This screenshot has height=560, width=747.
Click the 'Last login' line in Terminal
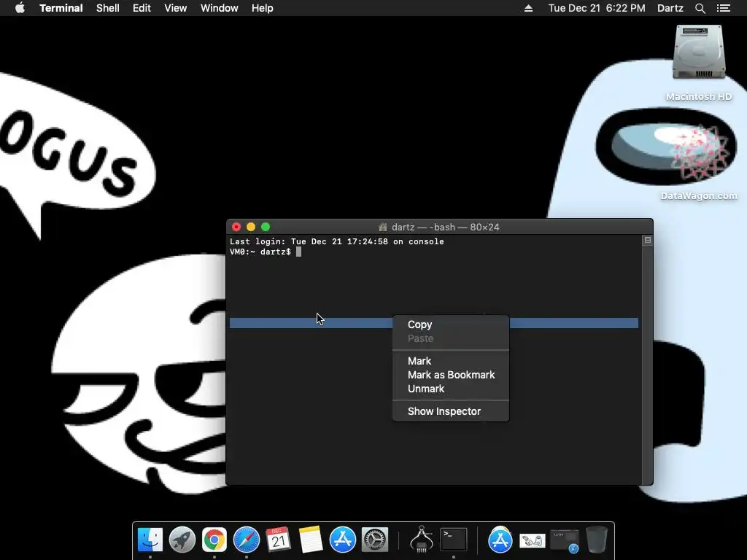pyautogui.click(x=337, y=241)
